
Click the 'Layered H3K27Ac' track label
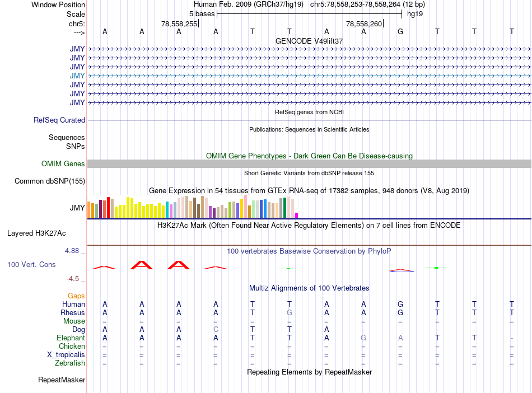tap(36, 233)
